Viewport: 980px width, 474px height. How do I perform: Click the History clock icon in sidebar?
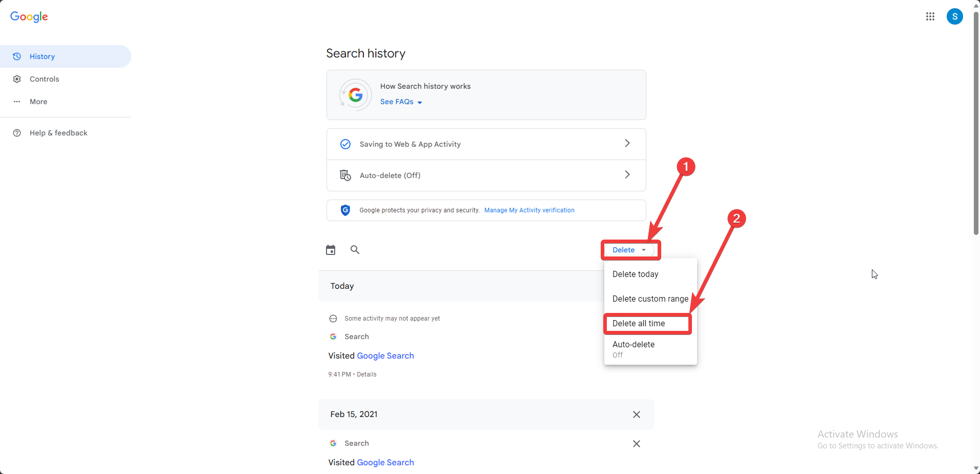click(x=17, y=56)
